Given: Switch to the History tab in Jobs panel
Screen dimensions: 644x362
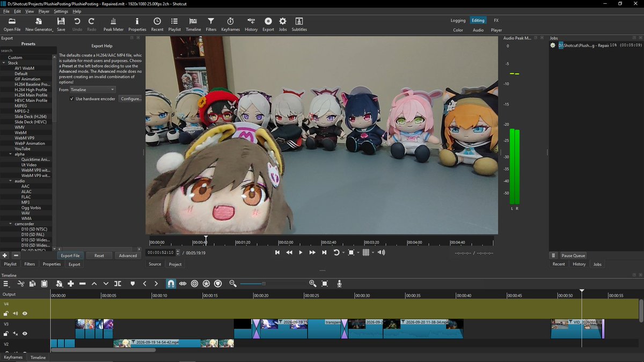Looking at the screenshot, I should click(579, 264).
